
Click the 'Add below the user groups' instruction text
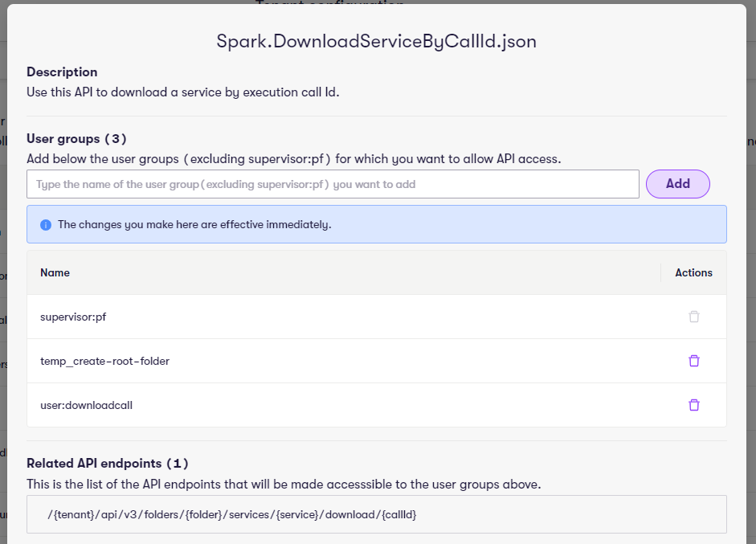[x=293, y=159]
